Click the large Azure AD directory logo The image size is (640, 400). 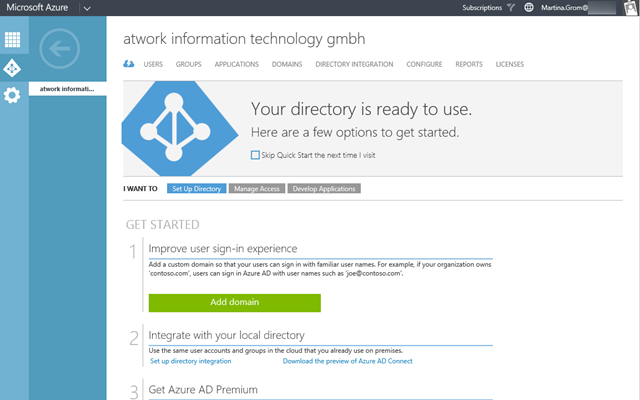click(x=180, y=128)
